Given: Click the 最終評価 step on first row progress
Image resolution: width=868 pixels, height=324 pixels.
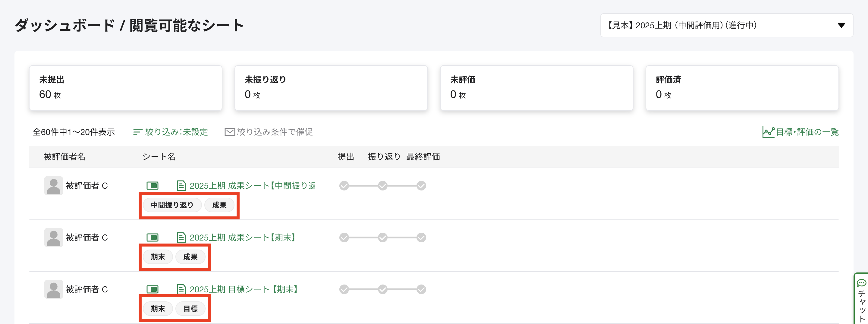Looking at the screenshot, I should tap(421, 186).
